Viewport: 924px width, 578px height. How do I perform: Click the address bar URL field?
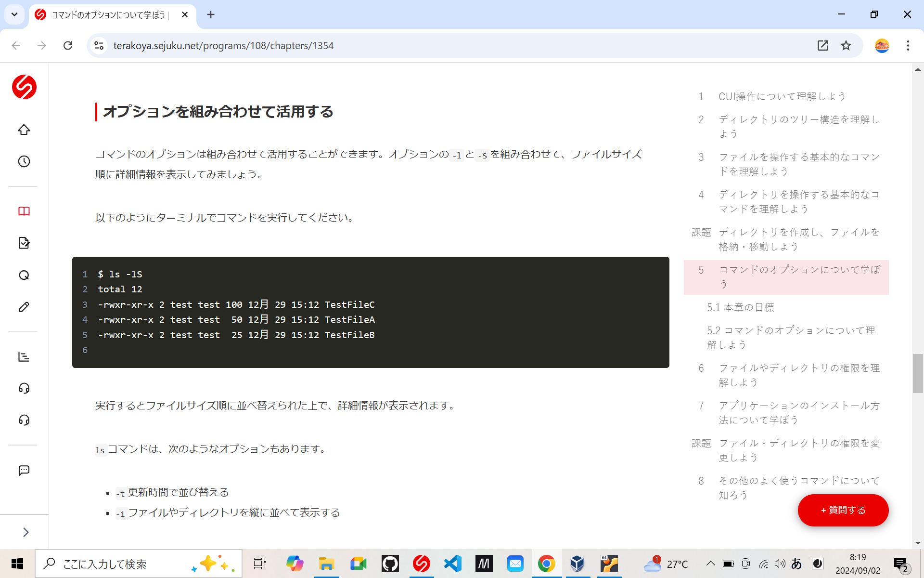coord(223,45)
